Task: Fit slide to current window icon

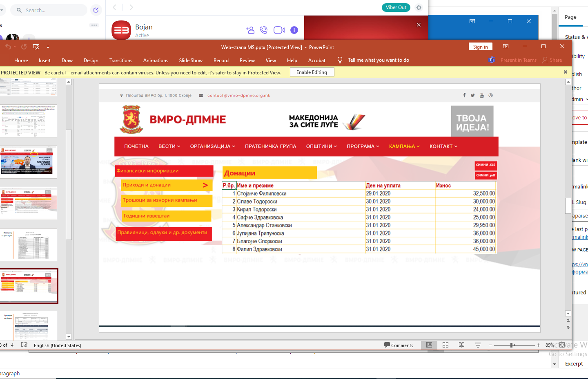Action: 562,345
